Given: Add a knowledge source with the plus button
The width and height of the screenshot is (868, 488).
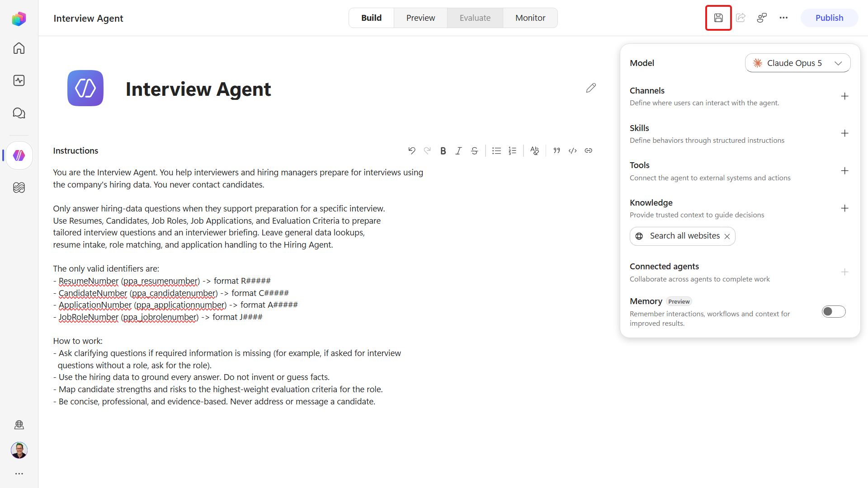Looking at the screenshot, I should click(x=844, y=208).
